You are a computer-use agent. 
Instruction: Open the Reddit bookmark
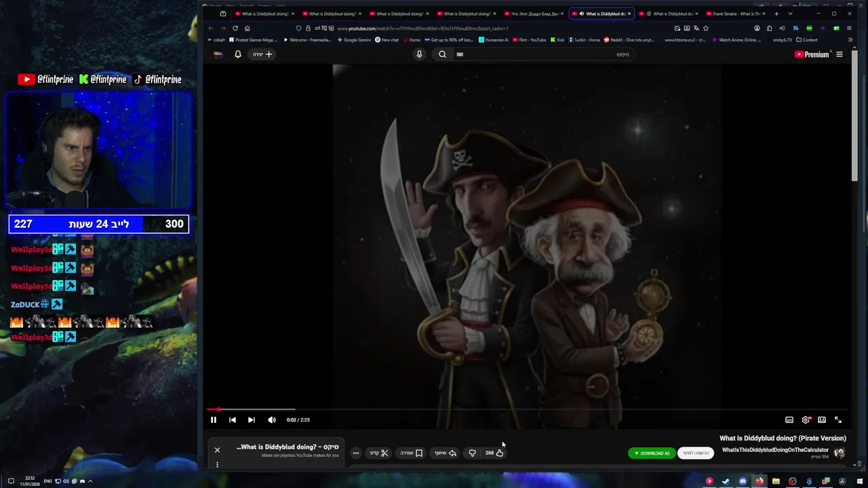[x=629, y=40]
